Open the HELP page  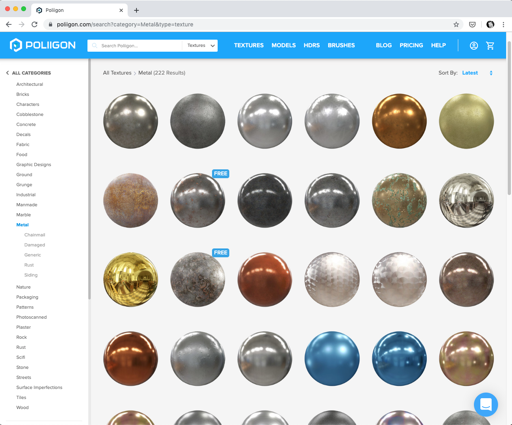pyautogui.click(x=438, y=45)
